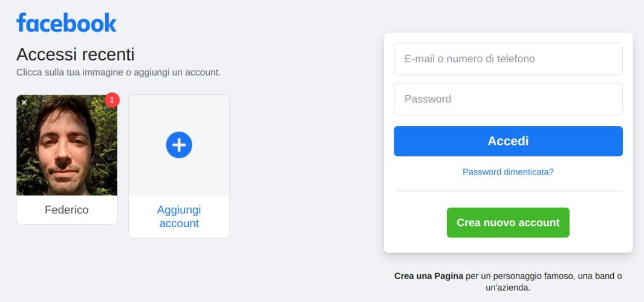Open the Password dimenticata? link

pos(508,172)
